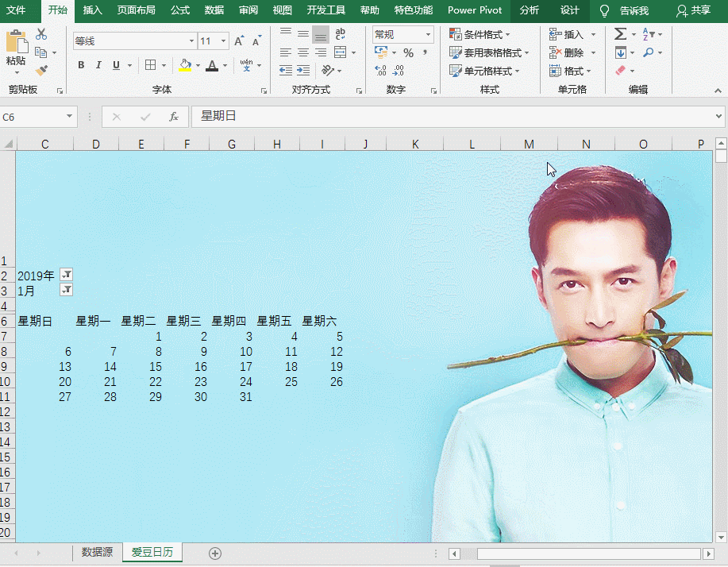Switch to the 数据源 sheet tab
The image size is (728, 567).
(x=97, y=552)
